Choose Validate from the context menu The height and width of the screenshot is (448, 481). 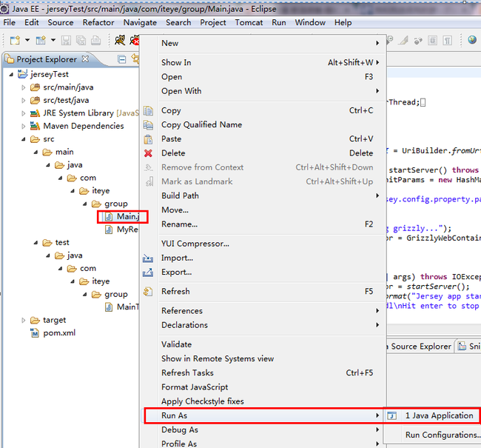[x=263, y=344]
